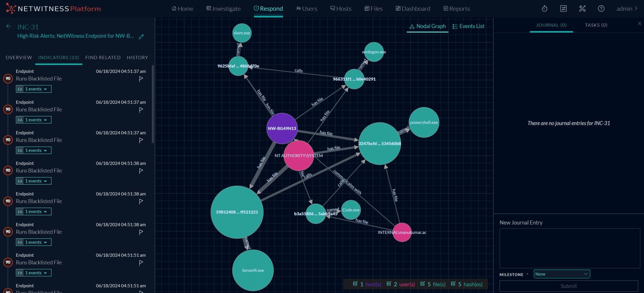644x293 pixels.
Task: Select the Journal (0) tab
Action: point(552,25)
